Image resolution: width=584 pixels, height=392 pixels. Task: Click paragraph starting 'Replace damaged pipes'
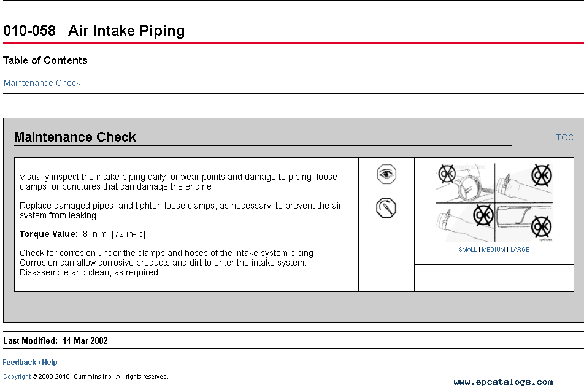click(180, 210)
